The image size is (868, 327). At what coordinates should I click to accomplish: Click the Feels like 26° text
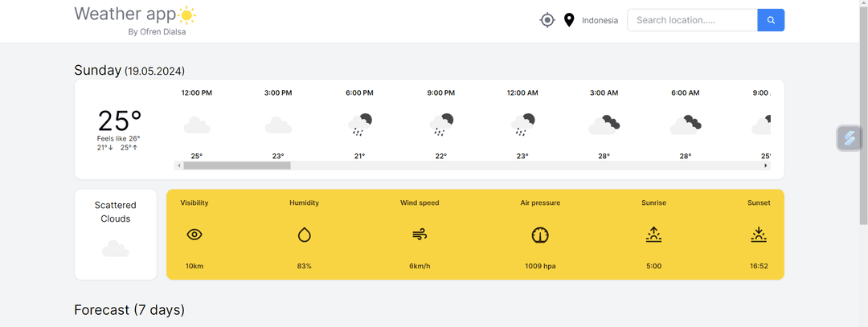tap(118, 138)
